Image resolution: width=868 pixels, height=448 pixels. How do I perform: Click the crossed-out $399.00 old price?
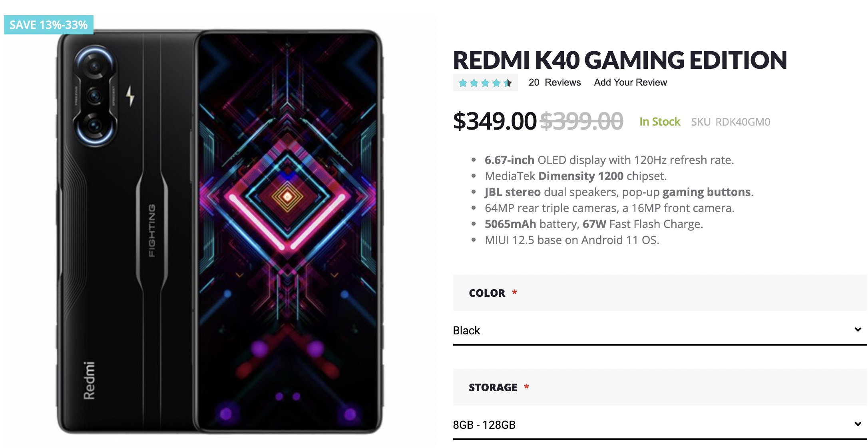point(581,121)
